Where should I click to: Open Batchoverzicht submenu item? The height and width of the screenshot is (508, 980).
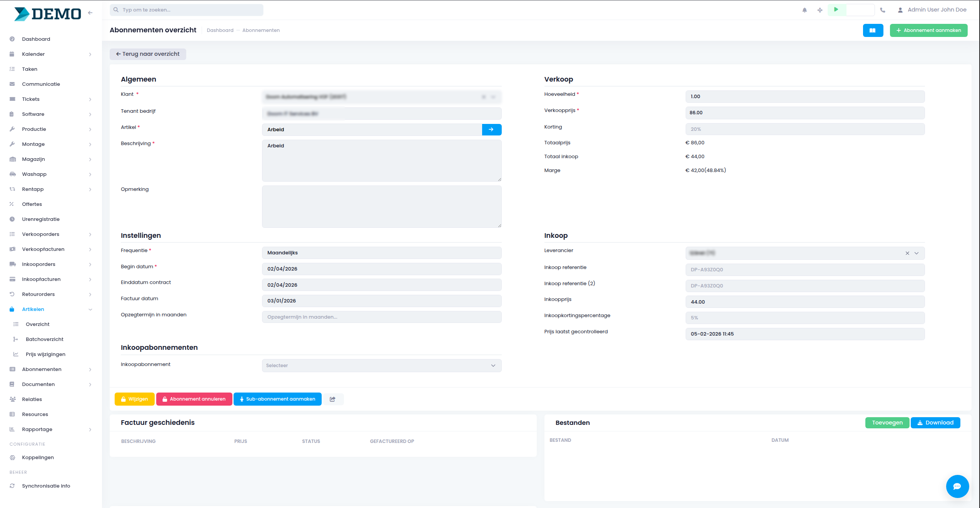[x=45, y=339]
